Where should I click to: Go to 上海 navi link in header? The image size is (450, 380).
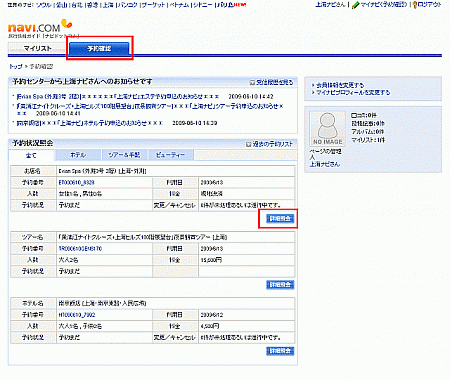(x=108, y=5)
